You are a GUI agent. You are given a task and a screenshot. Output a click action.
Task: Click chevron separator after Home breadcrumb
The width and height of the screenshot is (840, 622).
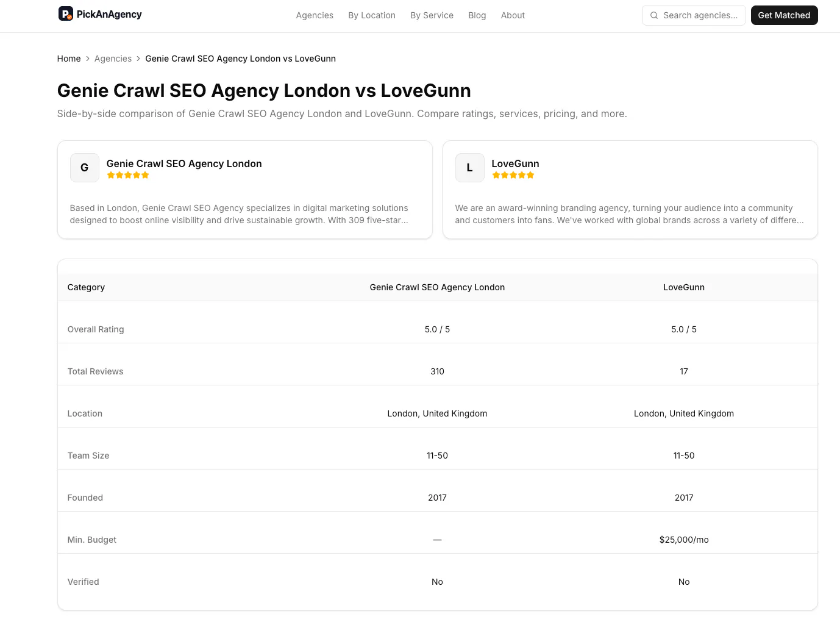[x=88, y=59]
